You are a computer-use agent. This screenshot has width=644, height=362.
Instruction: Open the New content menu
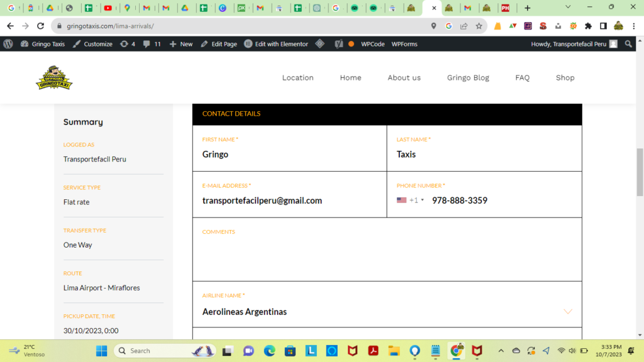point(181,44)
